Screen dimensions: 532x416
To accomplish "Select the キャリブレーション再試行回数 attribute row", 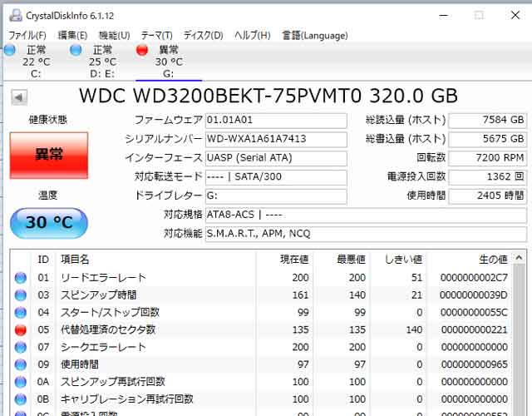I will click(261, 399).
